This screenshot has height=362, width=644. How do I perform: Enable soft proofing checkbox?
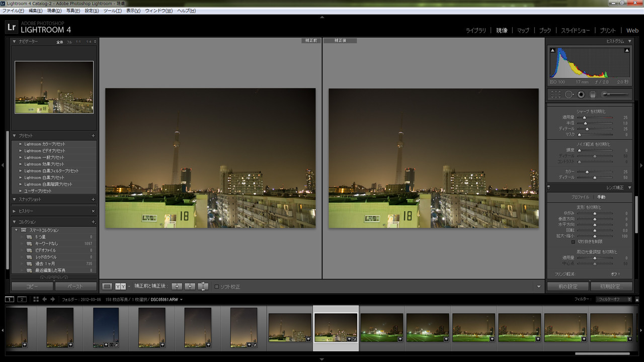click(217, 287)
